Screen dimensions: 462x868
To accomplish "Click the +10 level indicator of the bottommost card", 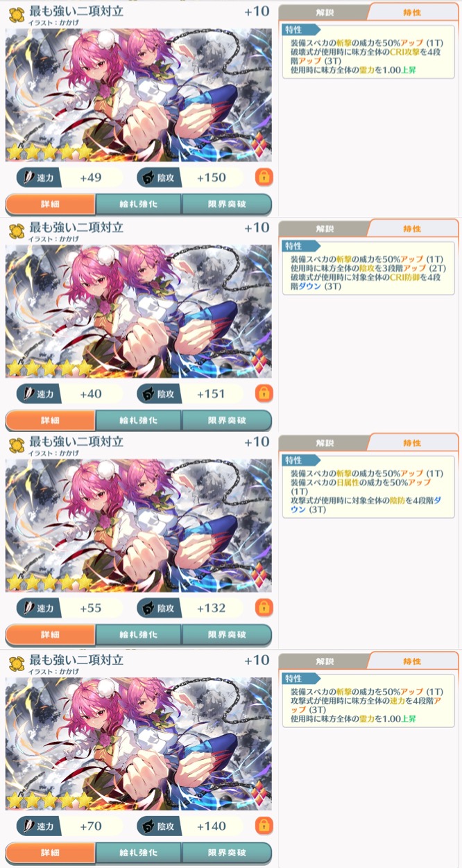I will point(257,660).
